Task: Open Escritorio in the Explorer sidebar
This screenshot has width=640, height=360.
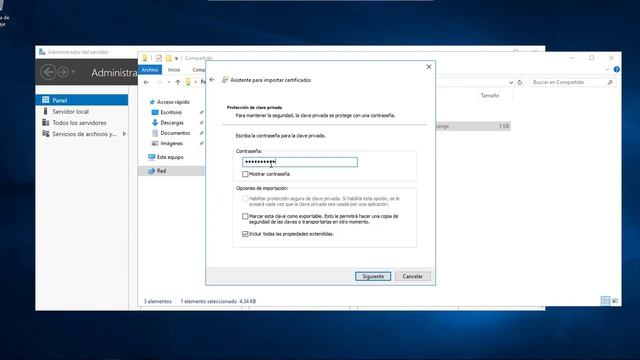Action: point(171,112)
